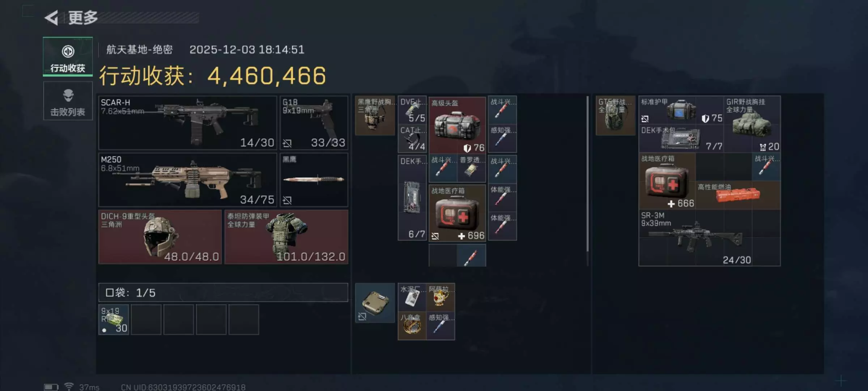
Task: Click the GIR野战胸挂 chest rig item
Action: pyautogui.click(x=752, y=125)
